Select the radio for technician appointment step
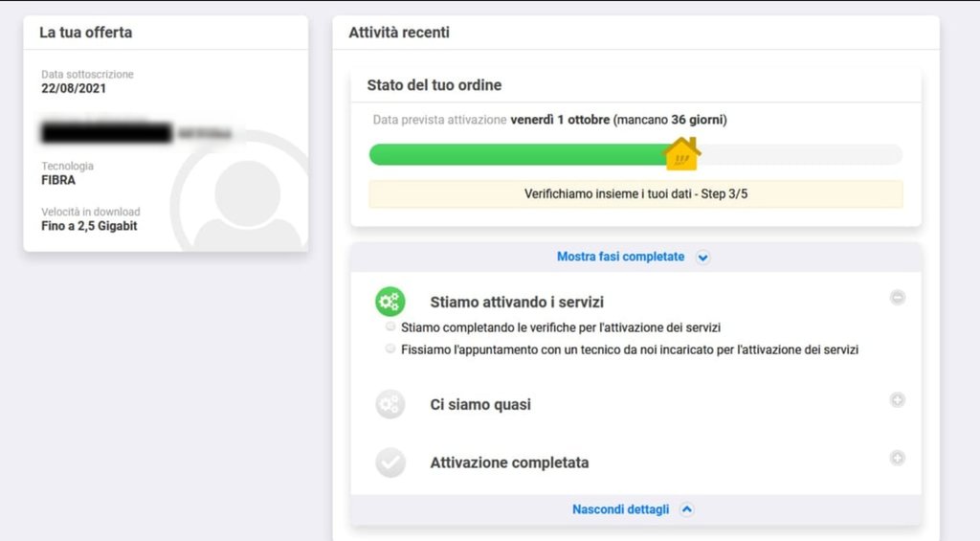Viewport: 980px width, 541px height. pyautogui.click(x=390, y=349)
